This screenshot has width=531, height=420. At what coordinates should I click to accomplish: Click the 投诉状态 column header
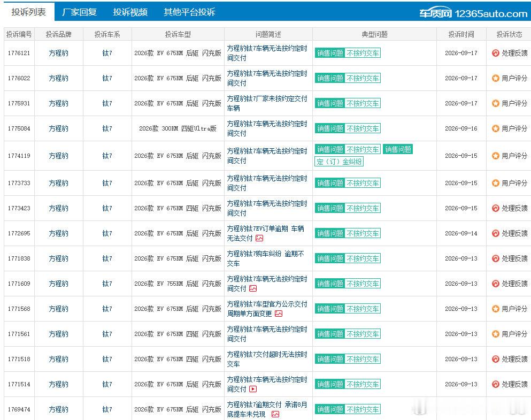(x=509, y=34)
